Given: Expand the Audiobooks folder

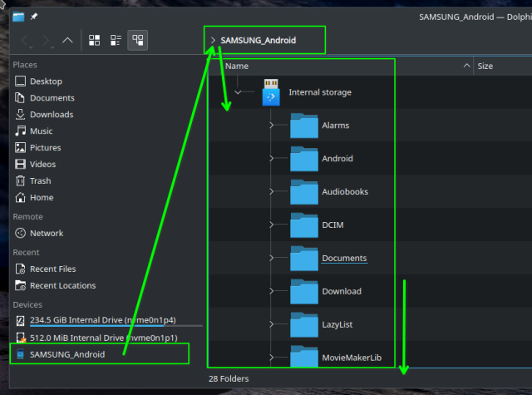Looking at the screenshot, I should click(271, 192).
